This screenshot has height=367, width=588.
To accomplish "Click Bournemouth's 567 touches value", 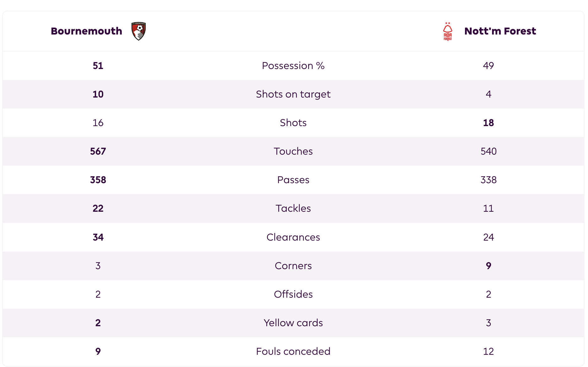I will click(98, 151).
